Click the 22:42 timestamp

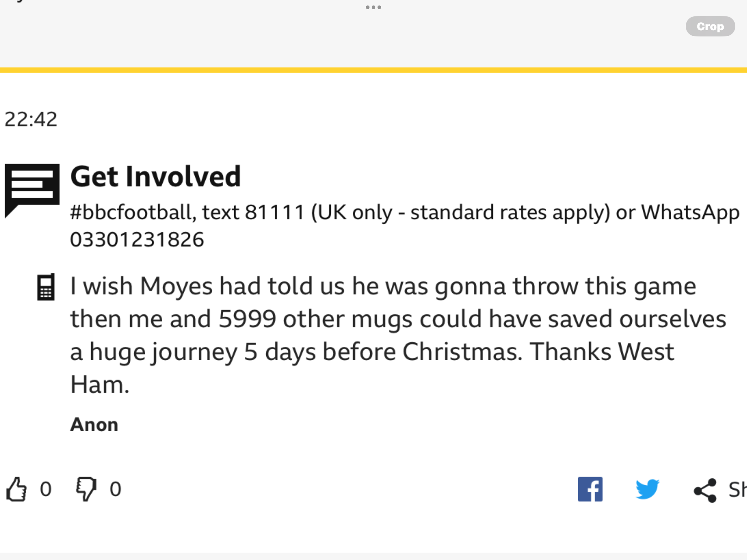[x=31, y=119]
